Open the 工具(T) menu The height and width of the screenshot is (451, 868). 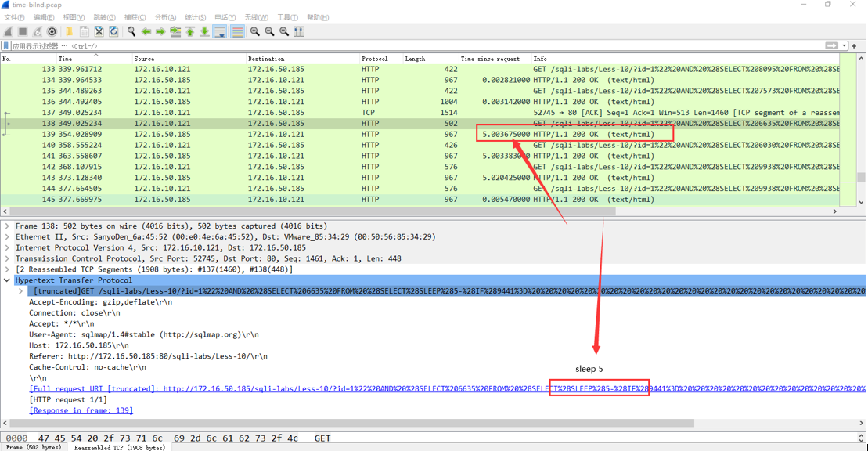[x=287, y=17]
